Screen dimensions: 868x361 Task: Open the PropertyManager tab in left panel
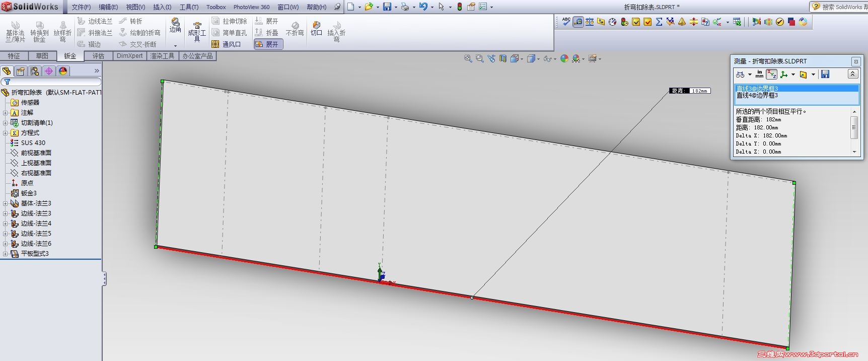(x=21, y=71)
